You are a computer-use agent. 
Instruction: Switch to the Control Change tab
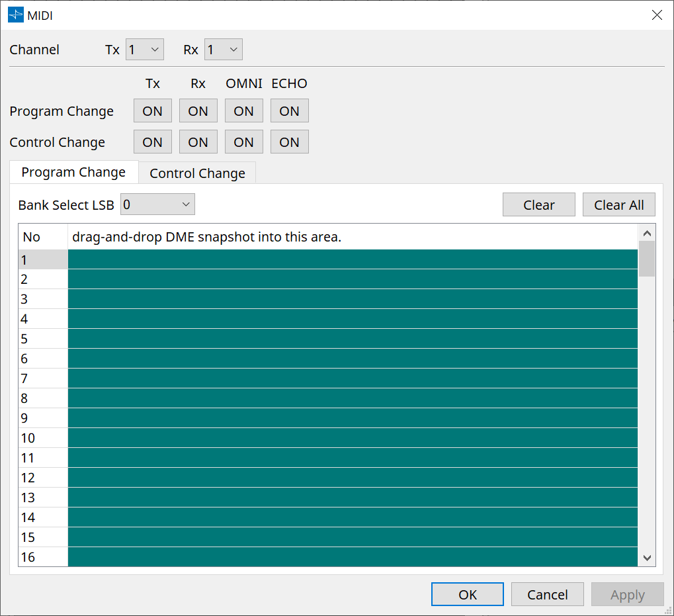point(196,173)
